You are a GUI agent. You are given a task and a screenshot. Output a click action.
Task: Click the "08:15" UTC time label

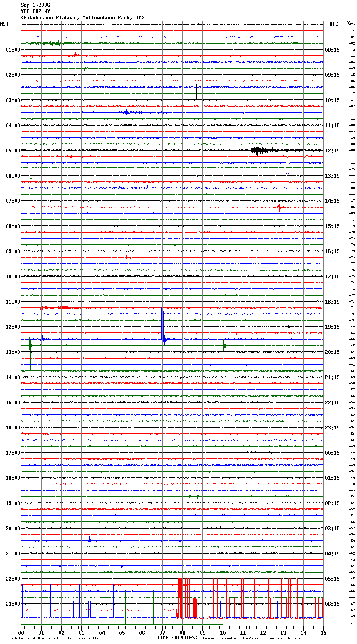pos(332,50)
